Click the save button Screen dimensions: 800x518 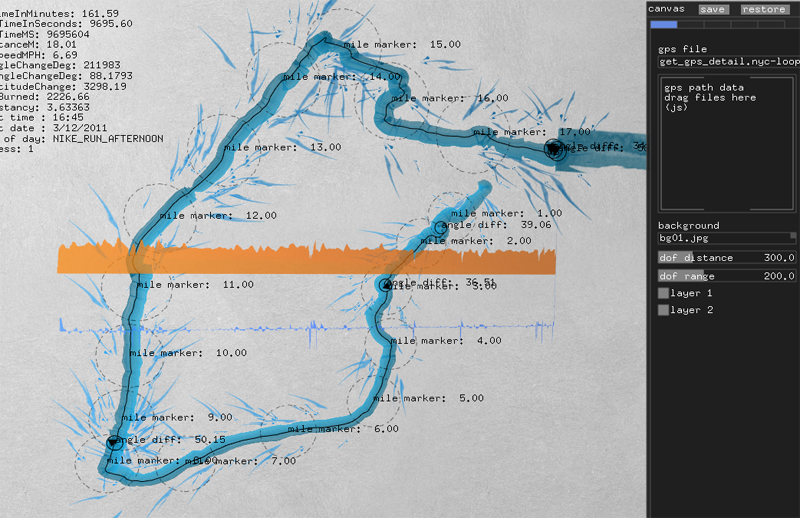(713, 9)
